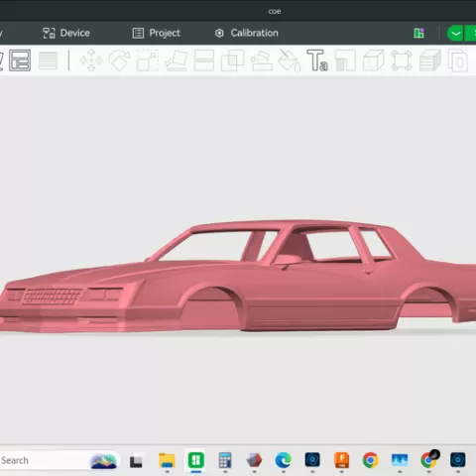Click the last dark blue taskbar icon
The image size is (476, 476).
tap(458, 460)
